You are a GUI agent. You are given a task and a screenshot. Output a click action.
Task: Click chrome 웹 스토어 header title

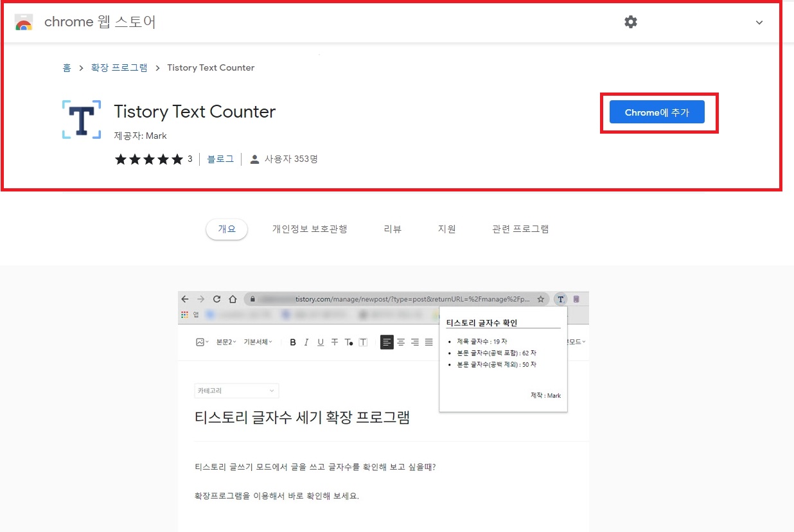click(100, 22)
